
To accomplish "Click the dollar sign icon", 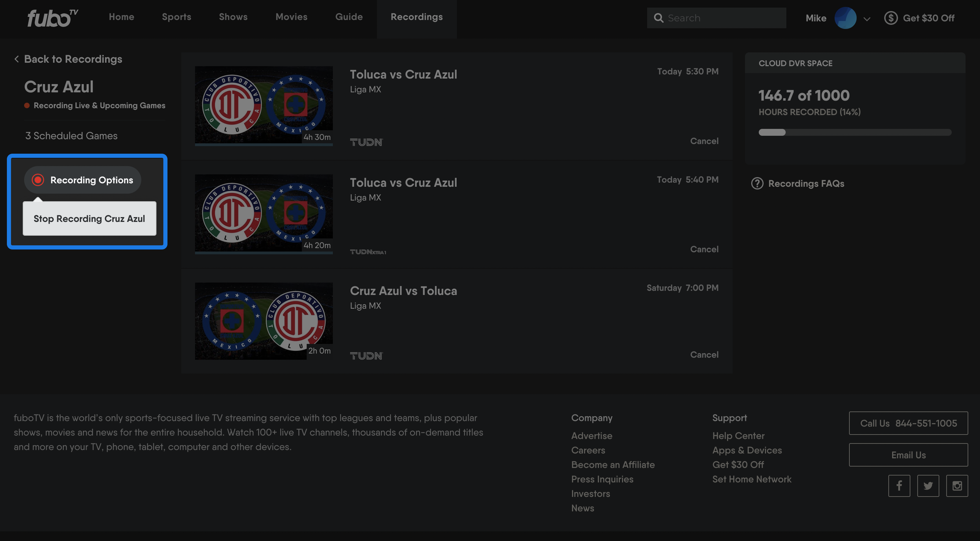I will [x=891, y=18].
